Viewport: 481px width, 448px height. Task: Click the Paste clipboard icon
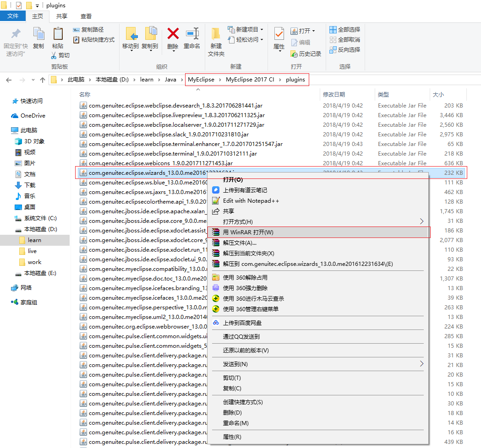pyautogui.click(x=58, y=33)
